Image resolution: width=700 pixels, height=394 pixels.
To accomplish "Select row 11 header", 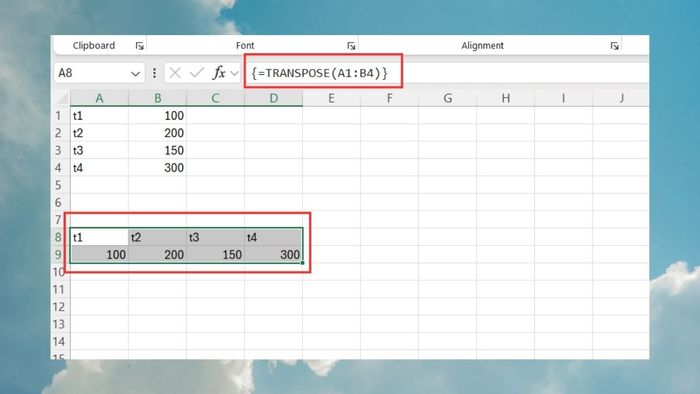I will tap(59, 289).
